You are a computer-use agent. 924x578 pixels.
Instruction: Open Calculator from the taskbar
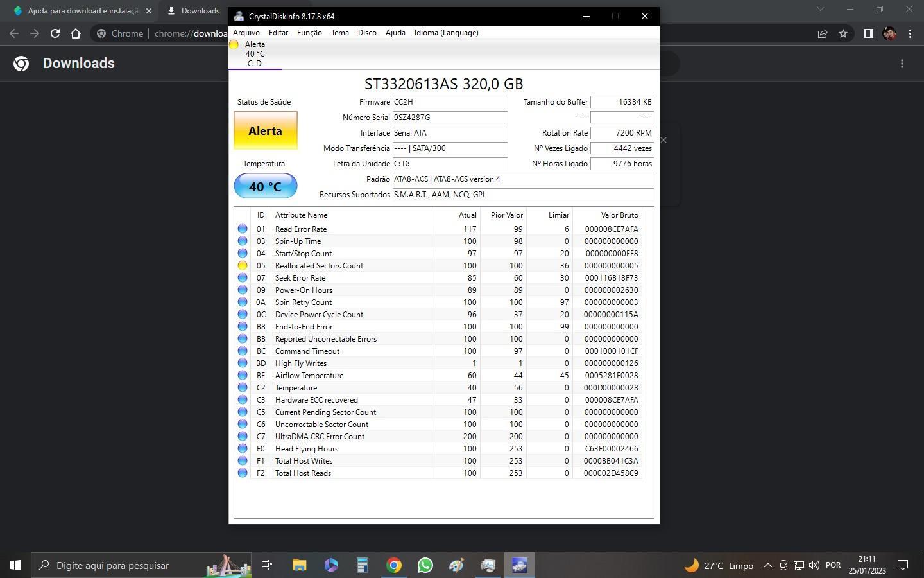(x=363, y=565)
